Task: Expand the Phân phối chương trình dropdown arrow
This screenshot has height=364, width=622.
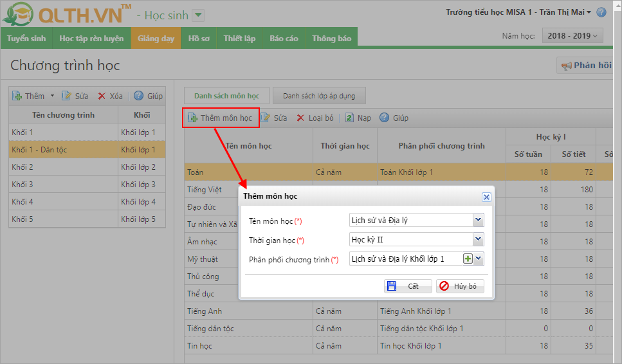Action: pos(479,259)
